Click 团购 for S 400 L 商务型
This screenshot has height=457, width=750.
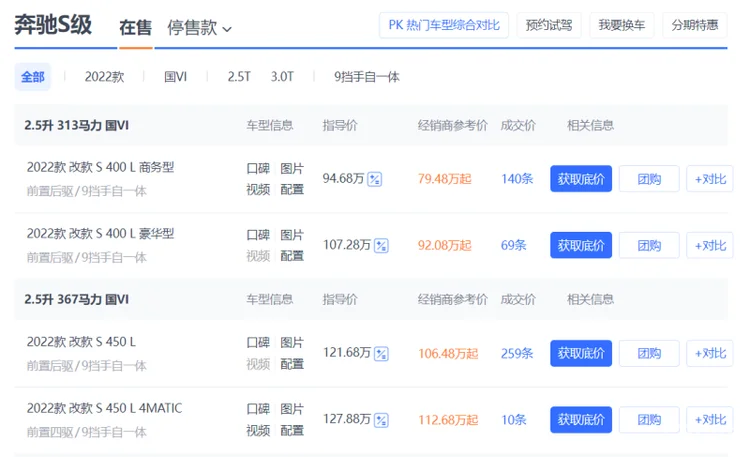(x=649, y=179)
